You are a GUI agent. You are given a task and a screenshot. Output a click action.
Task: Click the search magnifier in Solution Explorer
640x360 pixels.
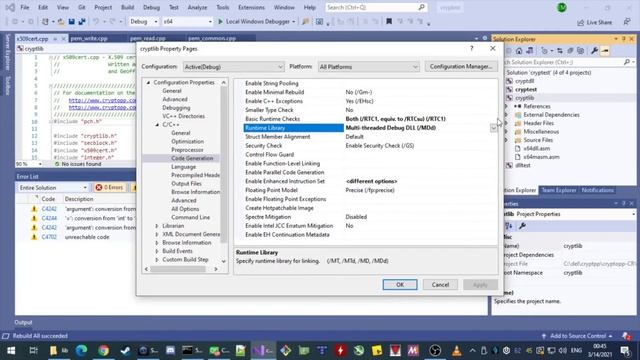(627, 62)
